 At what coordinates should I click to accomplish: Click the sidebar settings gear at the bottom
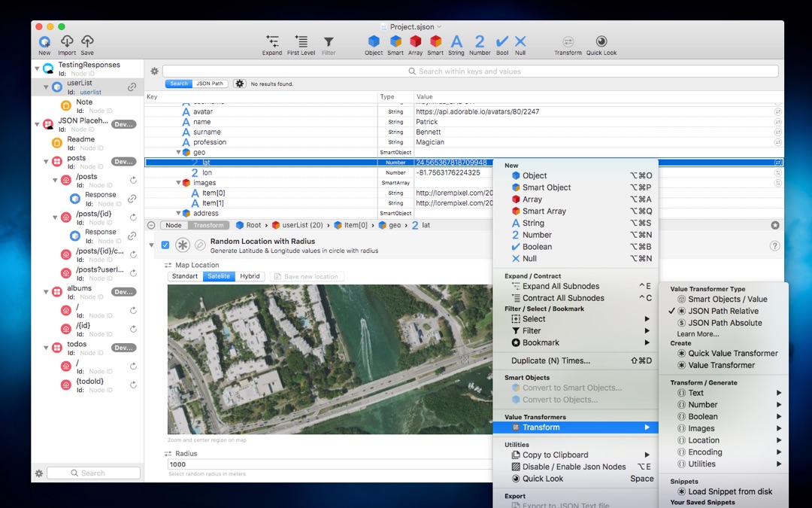pos(39,473)
